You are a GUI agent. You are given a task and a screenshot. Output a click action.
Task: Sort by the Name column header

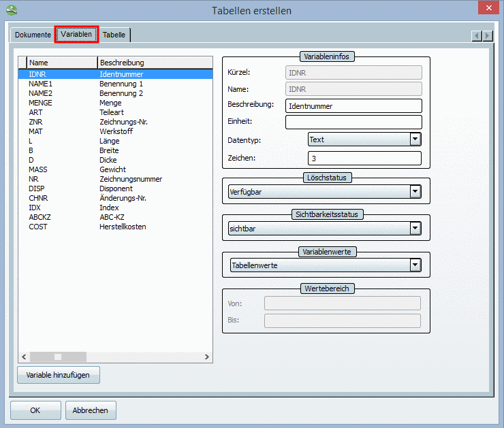[62, 63]
